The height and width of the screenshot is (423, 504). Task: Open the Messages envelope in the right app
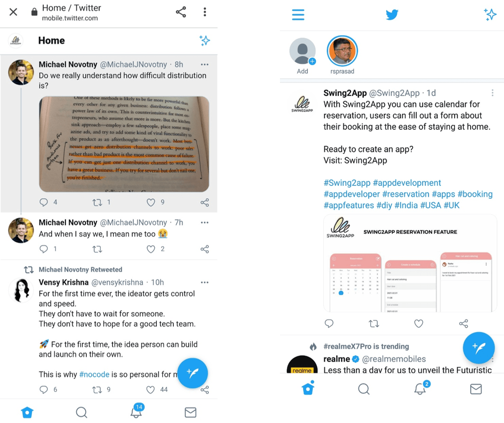[x=476, y=389]
